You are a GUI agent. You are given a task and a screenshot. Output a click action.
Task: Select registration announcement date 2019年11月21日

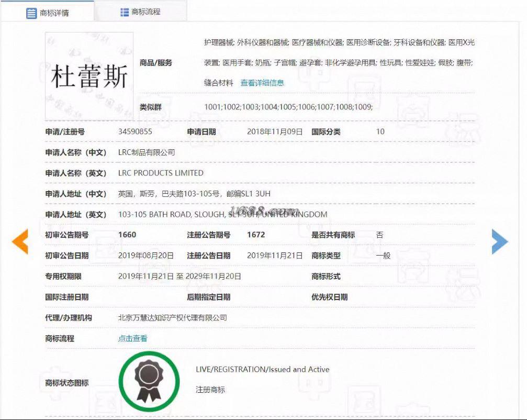(275, 256)
